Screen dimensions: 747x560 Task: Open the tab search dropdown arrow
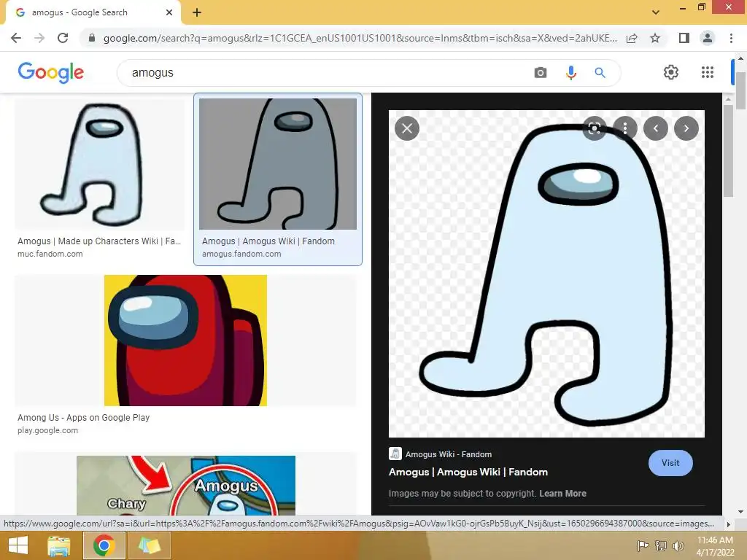coord(656,12)
